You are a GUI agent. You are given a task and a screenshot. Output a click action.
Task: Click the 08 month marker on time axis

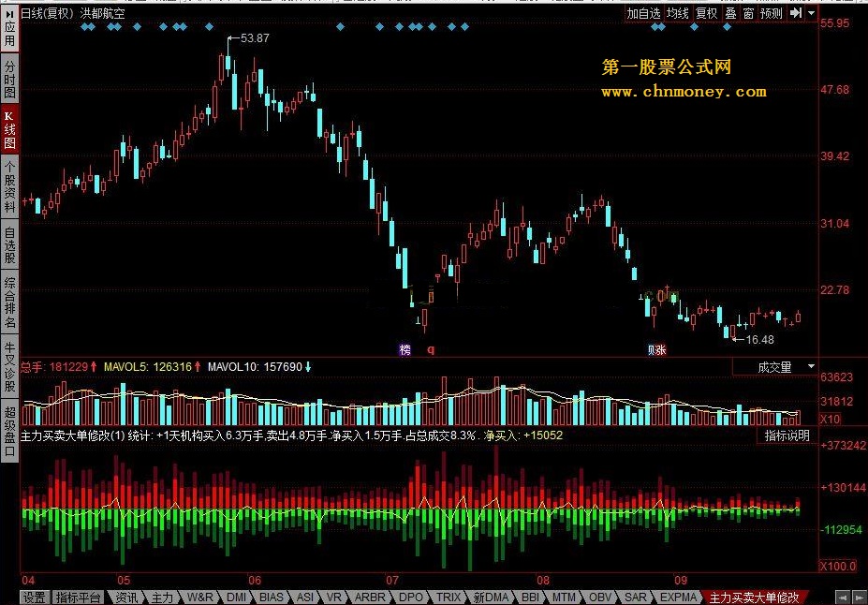click(543, 580)
